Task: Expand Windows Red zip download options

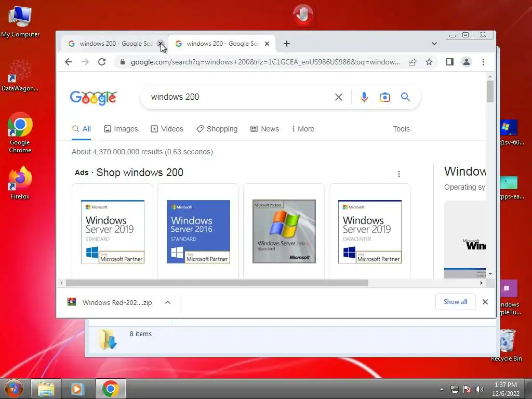Action: (x=168, y=302)
